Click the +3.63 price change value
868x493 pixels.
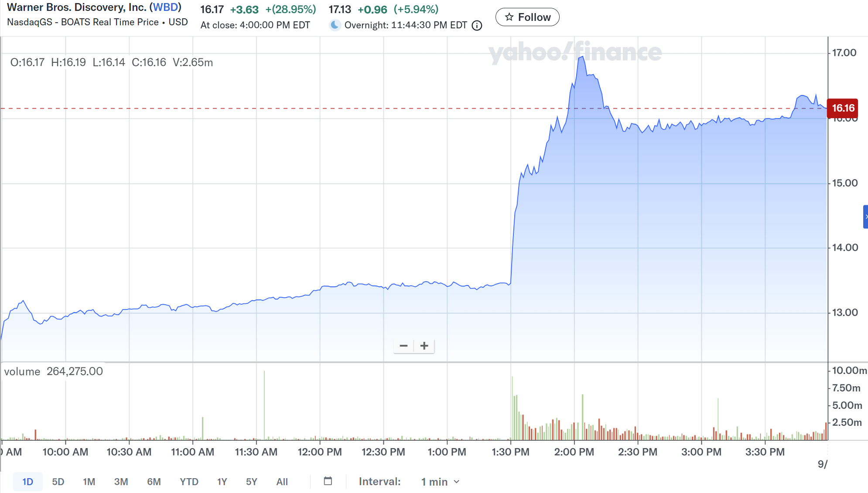[244, 10]
